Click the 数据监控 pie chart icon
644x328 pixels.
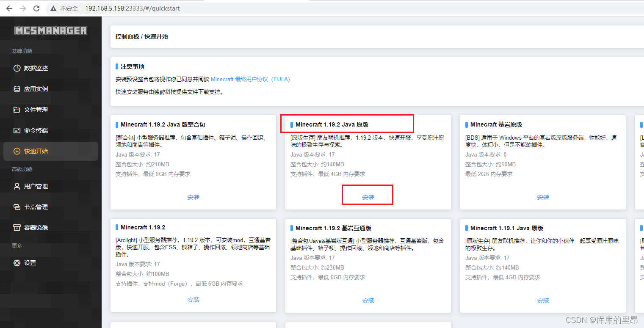pyautogui.click(x=17, y=68)
